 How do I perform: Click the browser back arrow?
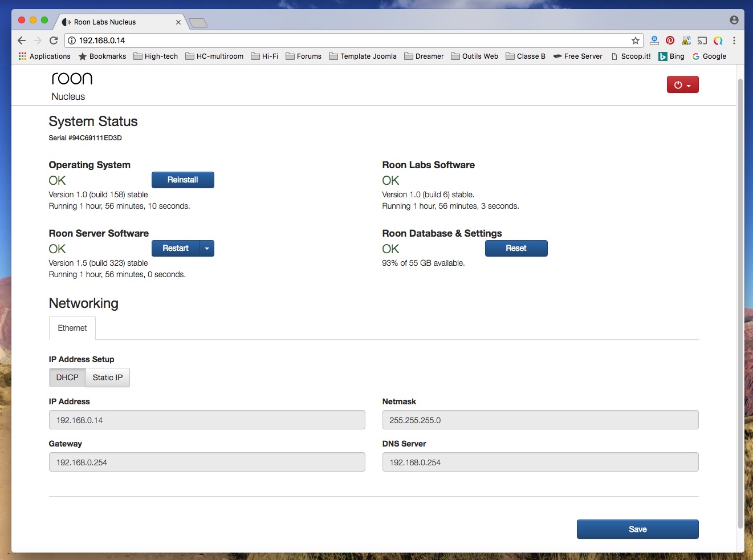coord(22,40)
